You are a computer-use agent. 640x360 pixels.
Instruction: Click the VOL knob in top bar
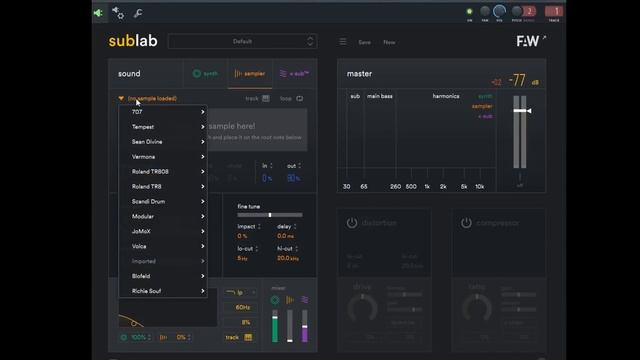click(x=499, y=11)
